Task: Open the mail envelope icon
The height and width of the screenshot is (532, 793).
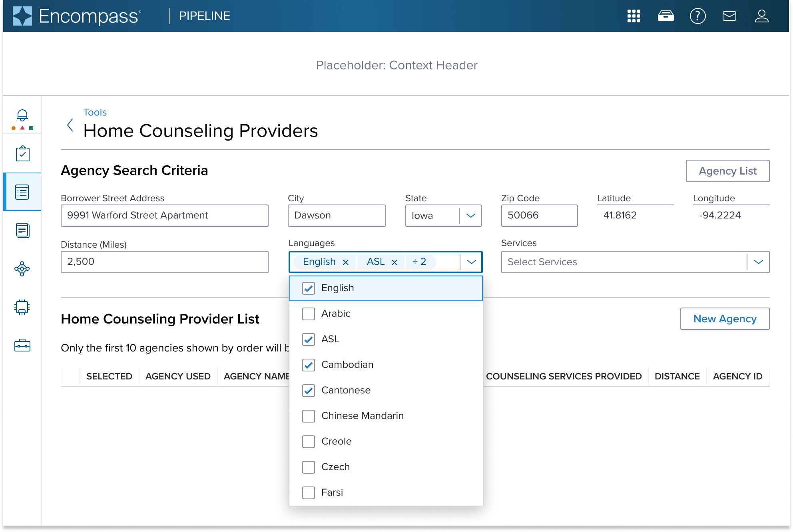Action: tap(729, 16)
